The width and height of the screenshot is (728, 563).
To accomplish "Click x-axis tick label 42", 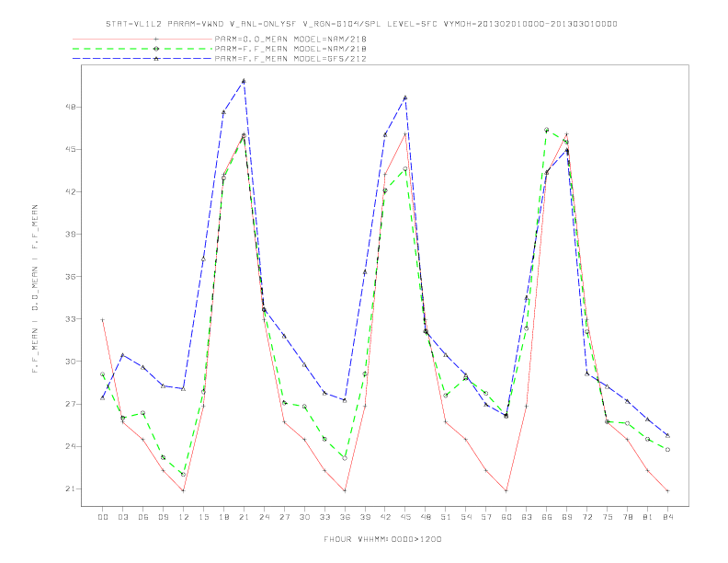I will [385, 517].
